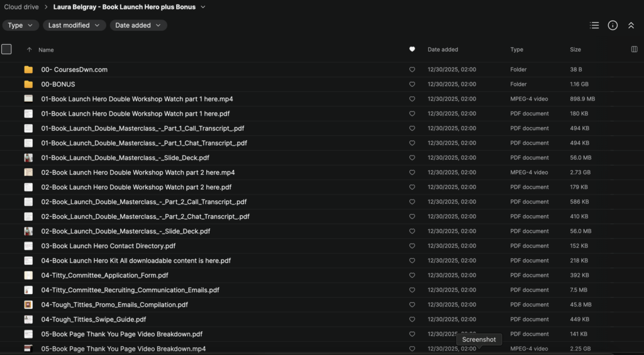The image size is (644, 355).
Task: Click video thumbnail for Workshop part 1 mp4
Action: click(x=28, y=99)
